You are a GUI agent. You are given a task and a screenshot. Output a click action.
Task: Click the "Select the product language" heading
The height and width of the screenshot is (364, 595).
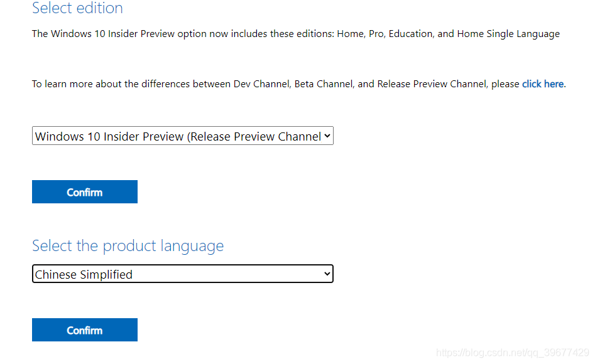[128, 245]
